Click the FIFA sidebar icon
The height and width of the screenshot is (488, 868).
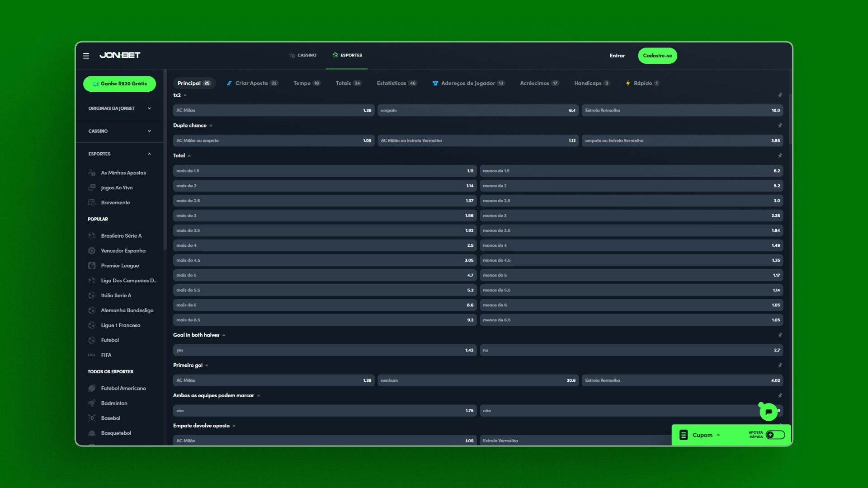[92, 355]
